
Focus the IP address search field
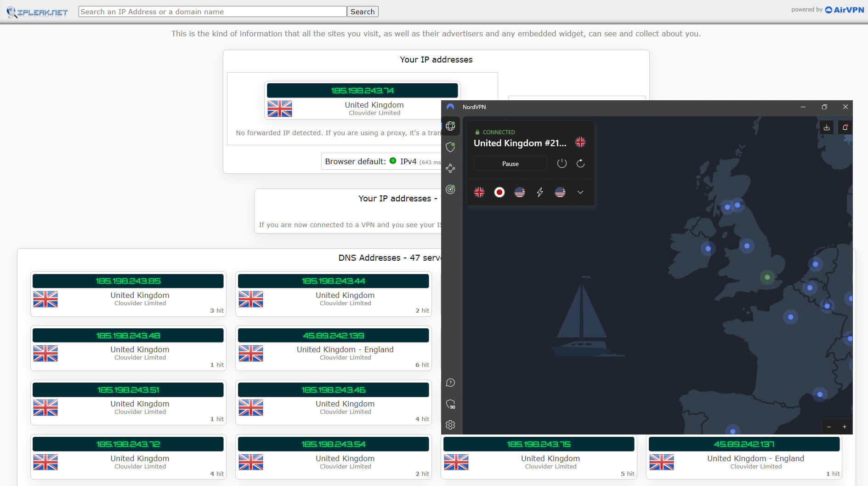coord(213,11)
